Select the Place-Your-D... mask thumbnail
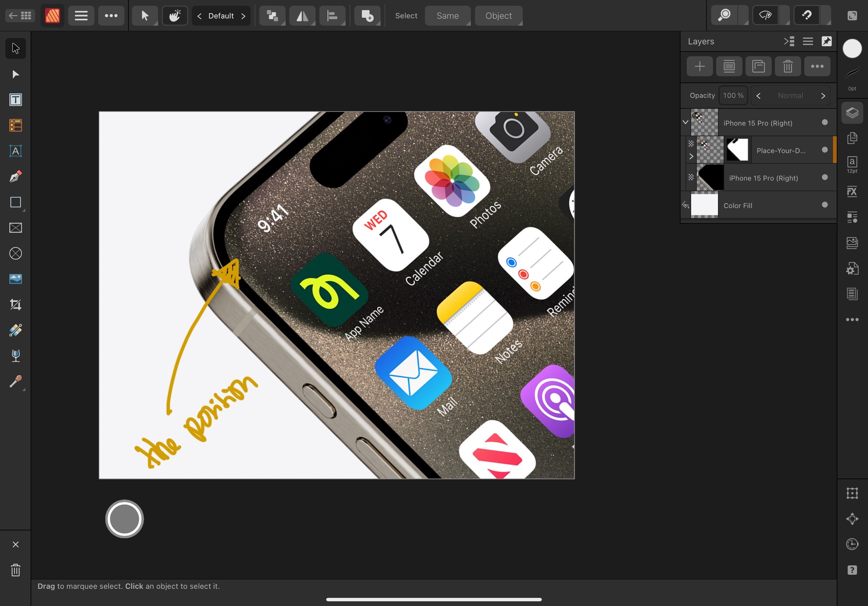 737,150
